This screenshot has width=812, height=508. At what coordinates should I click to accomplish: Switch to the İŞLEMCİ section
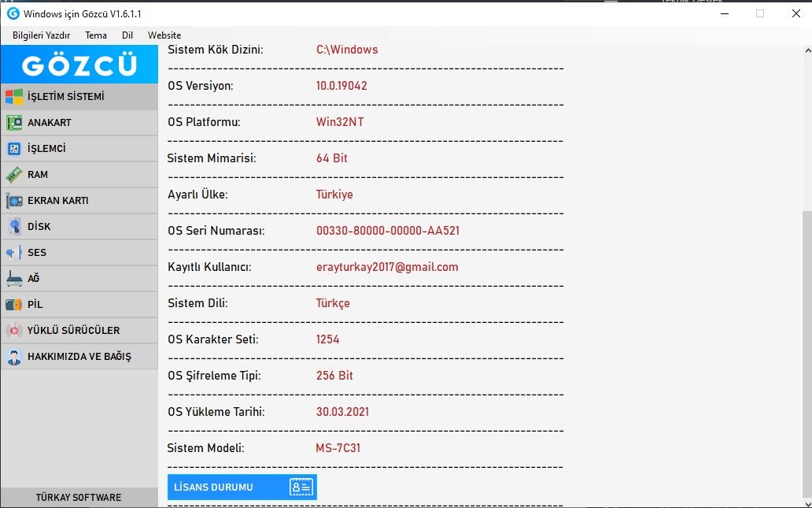pos(79,149)
